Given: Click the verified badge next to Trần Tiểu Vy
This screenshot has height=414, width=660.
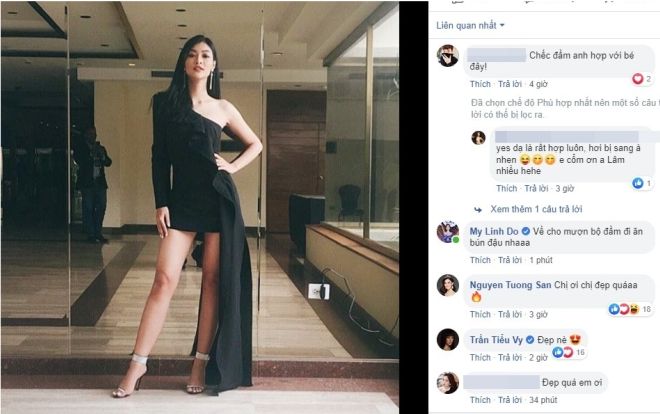Looking at the screenshot, I should tap(530, 340).
